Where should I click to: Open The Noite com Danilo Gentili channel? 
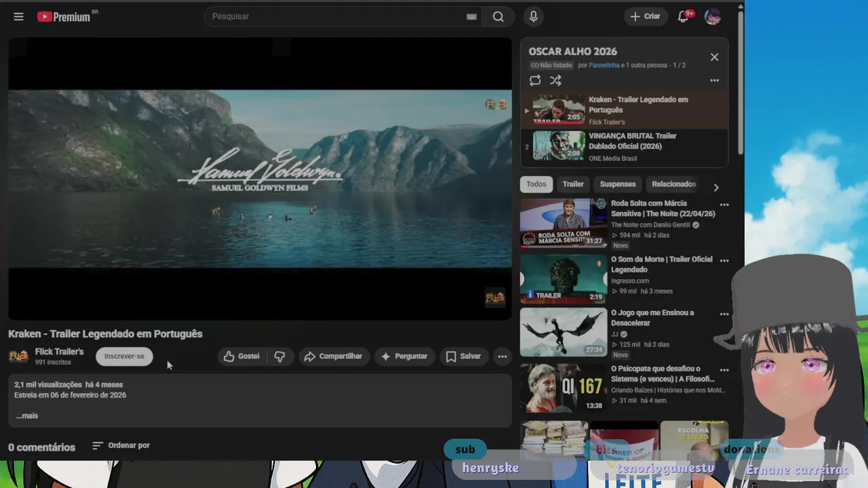(650, 225)
